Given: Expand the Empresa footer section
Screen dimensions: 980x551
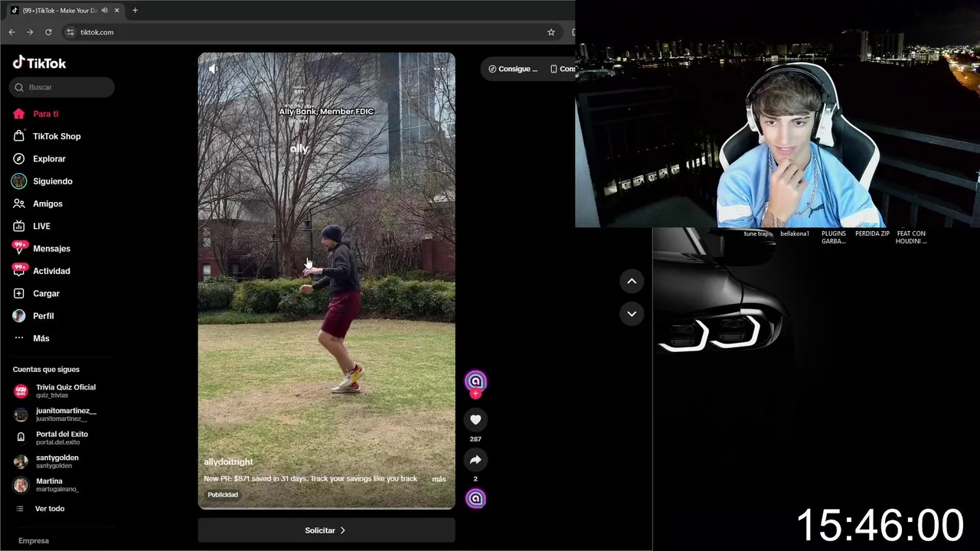Looking at the screenshot, I should tap(34, 540).
